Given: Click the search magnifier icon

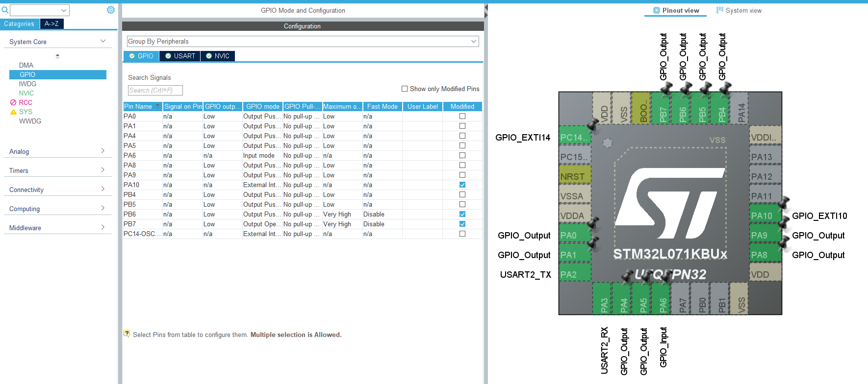Looking at the screenshot, I should coord(5,10).
